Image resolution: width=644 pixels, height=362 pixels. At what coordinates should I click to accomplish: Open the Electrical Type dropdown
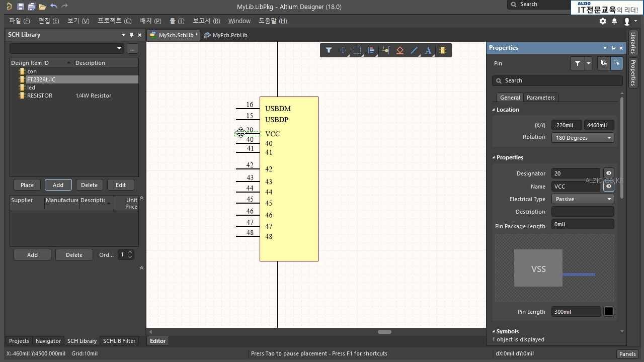click(583, 199)
